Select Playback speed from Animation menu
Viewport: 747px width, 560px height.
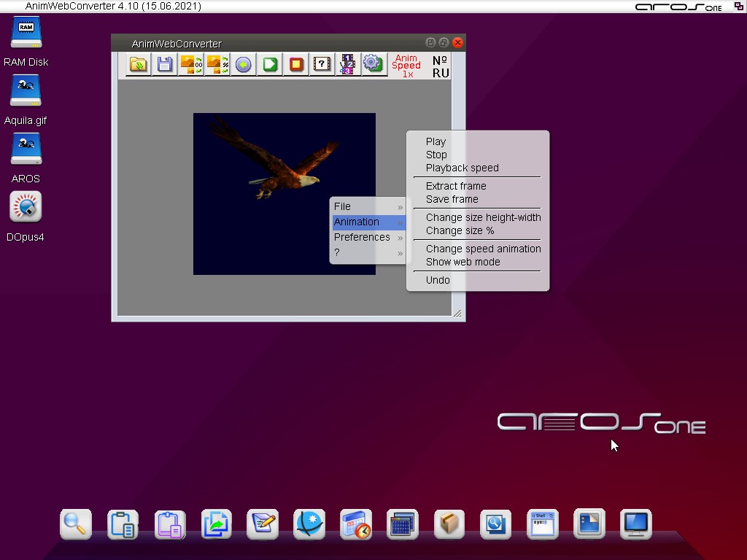(462, 168)
